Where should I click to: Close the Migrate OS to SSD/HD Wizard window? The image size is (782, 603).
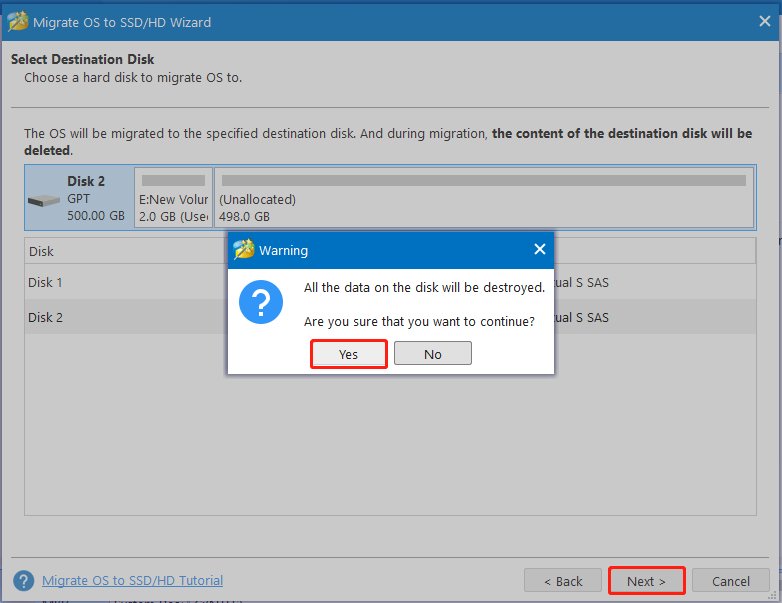[x=765, y=21]
